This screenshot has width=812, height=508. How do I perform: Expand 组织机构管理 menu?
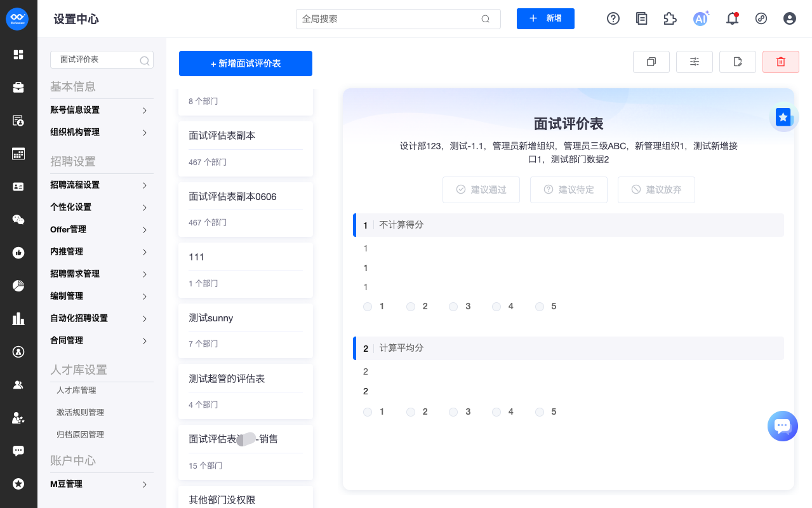(x=102, y=132)
